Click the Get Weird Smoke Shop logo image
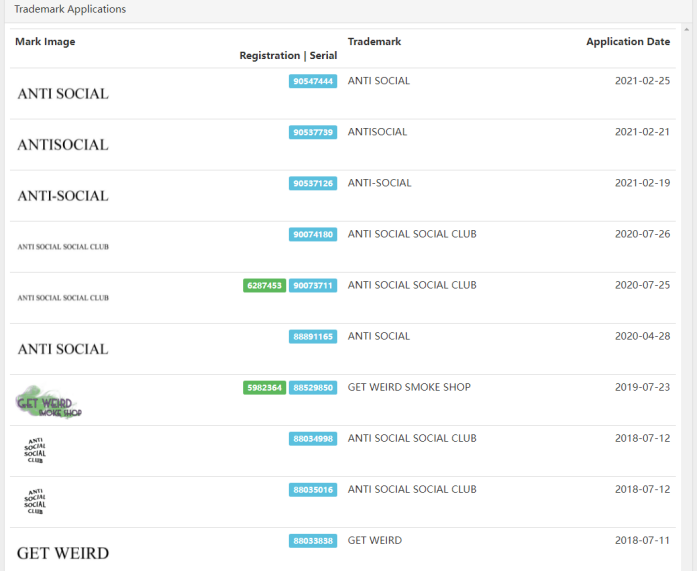Screen dimensions: 698x571 49,402
